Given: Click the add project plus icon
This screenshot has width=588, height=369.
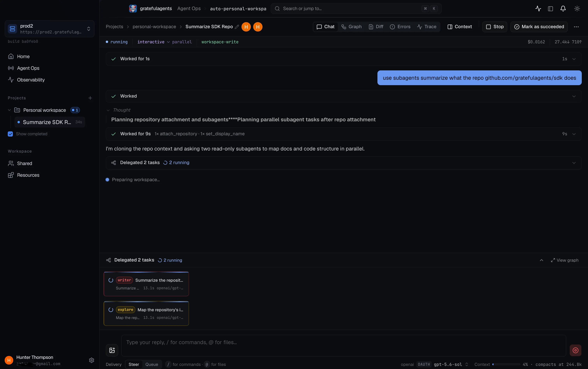Looking at the screenshot, I should click(90, 98).
